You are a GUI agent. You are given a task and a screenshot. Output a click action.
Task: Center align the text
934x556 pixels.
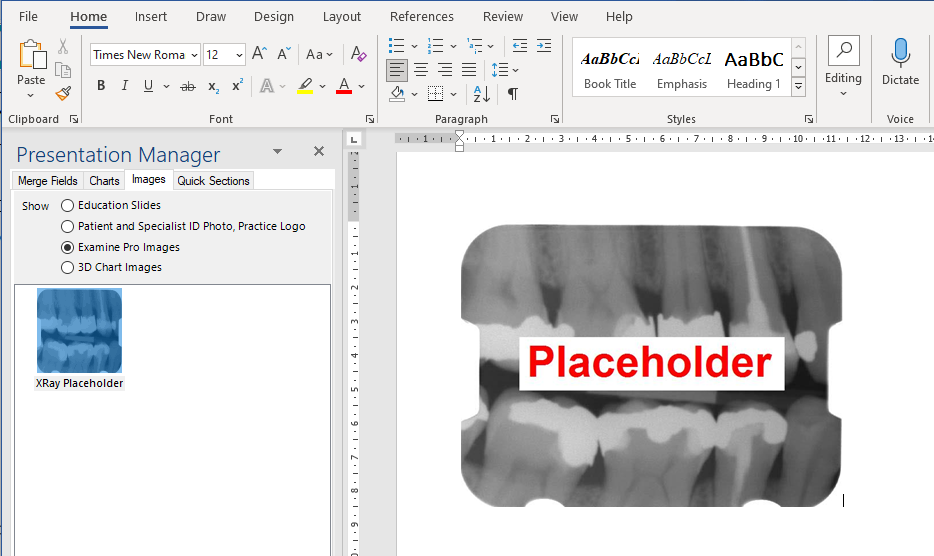[421, 70]
